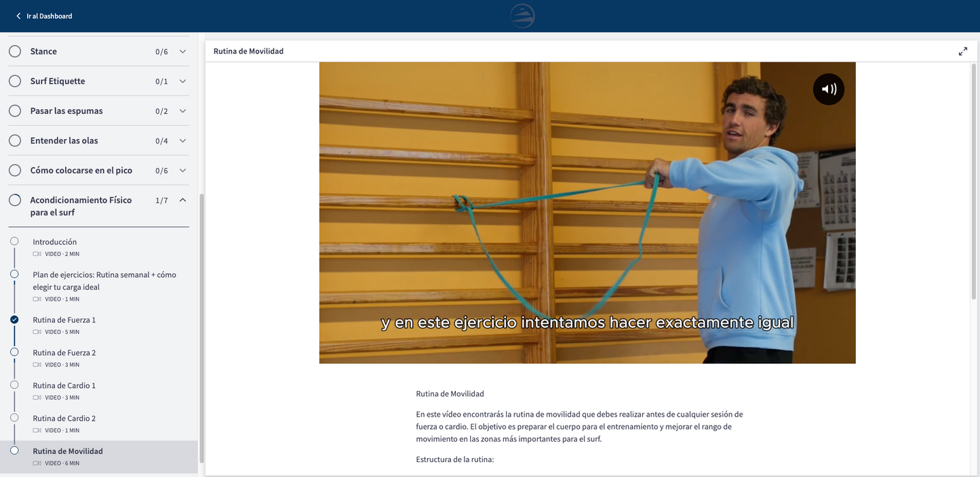Click video icon under Rutina de Cardio 1

coord(37,398)
